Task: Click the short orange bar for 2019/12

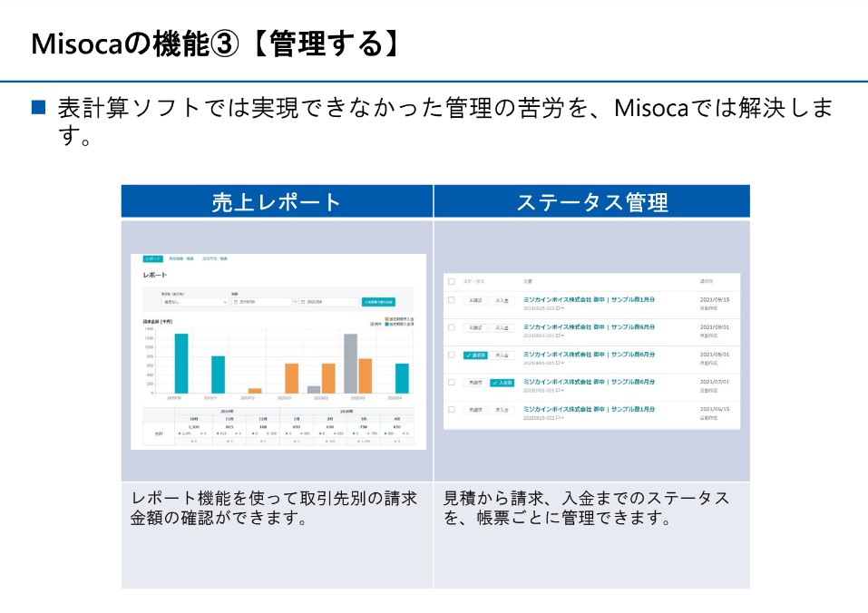Action: click(x=255, y=391)
